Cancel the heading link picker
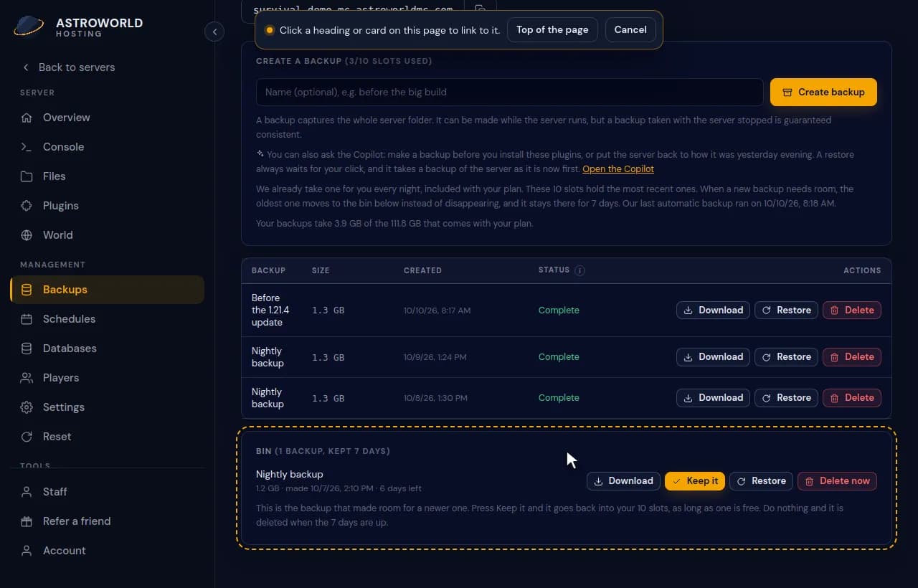The image size is (918, 588). (x=630, y=29)
